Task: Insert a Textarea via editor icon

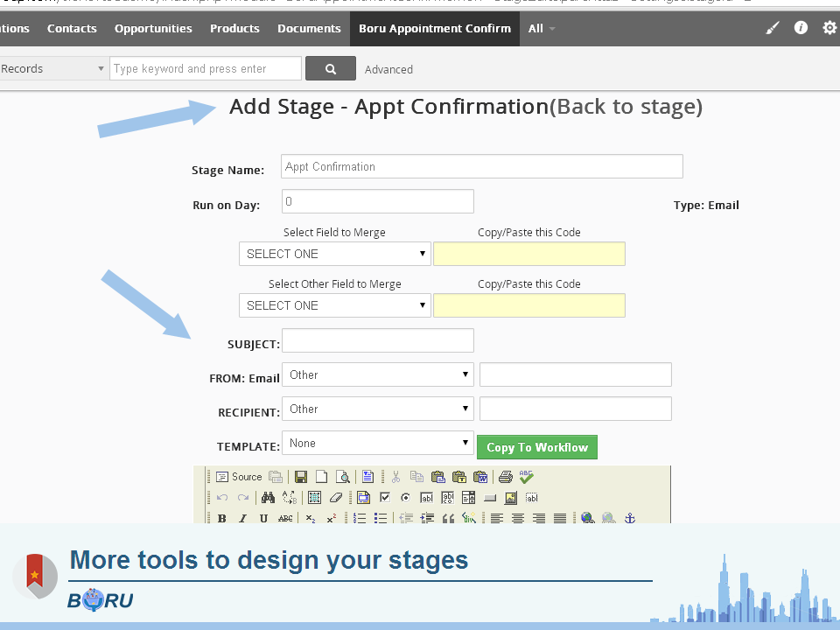Action: (447, 498)
